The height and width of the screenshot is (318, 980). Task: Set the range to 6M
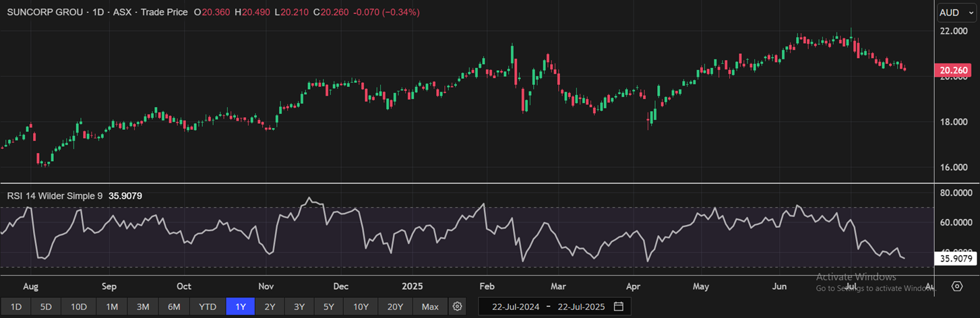174,307
